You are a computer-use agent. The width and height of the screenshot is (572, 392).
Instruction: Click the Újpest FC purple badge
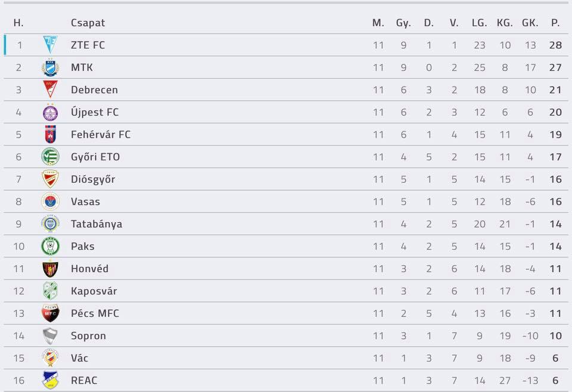(x=50, y=112)
